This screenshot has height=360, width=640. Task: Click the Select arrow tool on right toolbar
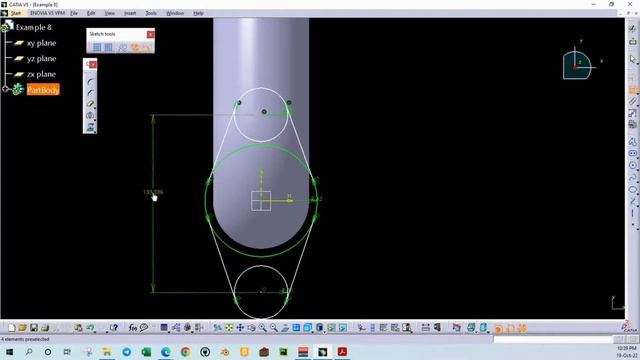[x=633, y=59]
